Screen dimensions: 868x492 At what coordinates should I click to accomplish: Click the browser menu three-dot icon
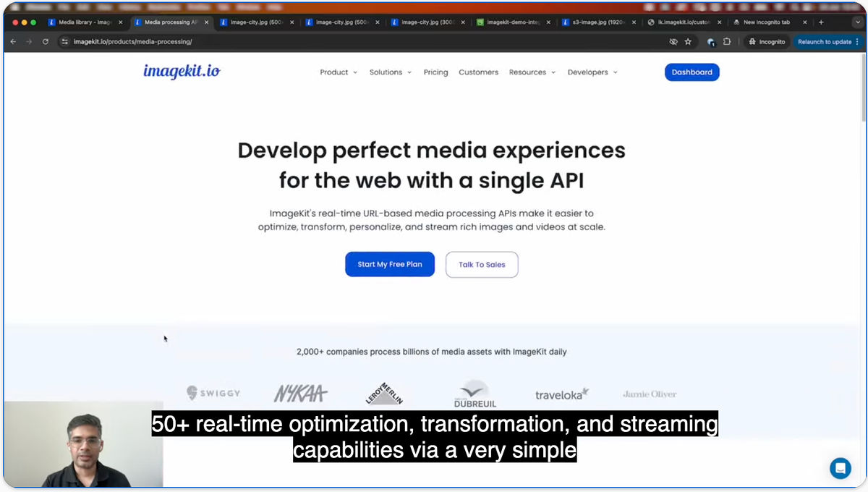[857, 42]
